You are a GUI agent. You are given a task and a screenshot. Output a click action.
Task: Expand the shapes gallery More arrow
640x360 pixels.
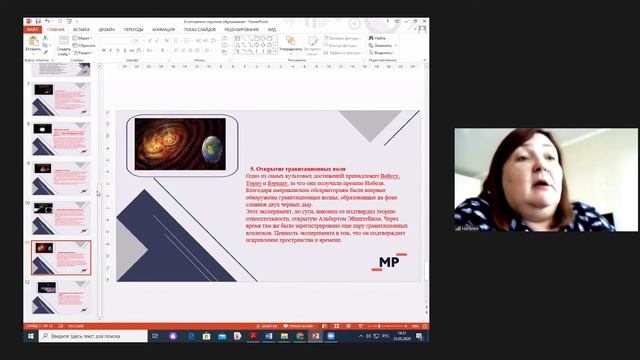tap(276, 52)
